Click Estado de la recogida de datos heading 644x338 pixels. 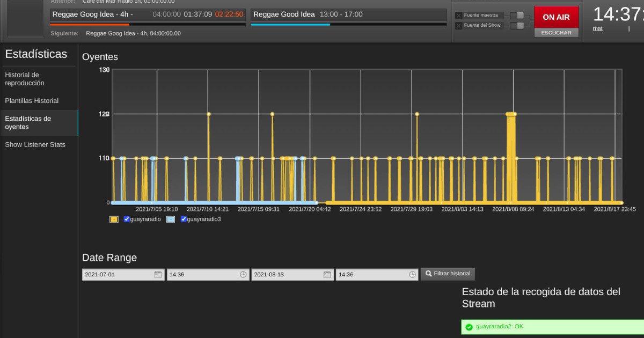[541, 298]
